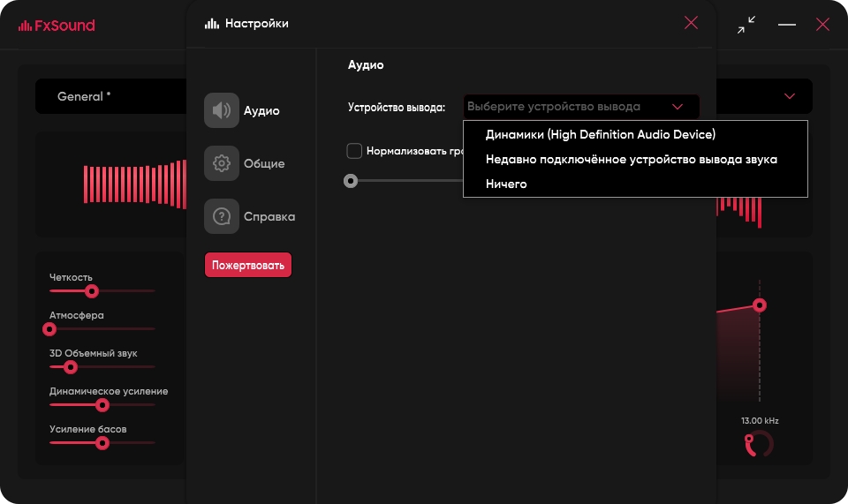
Task: Open the Общие settings tab
Action: click(264, 163)
